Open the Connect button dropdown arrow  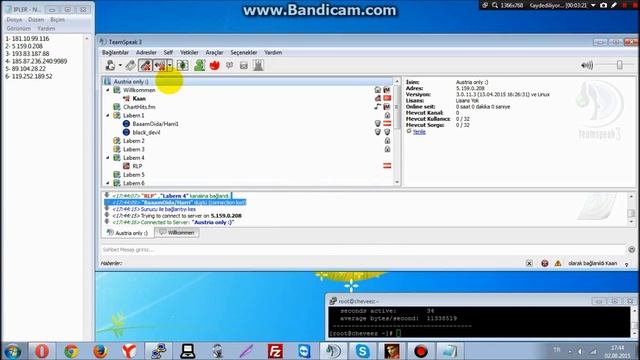120,65
